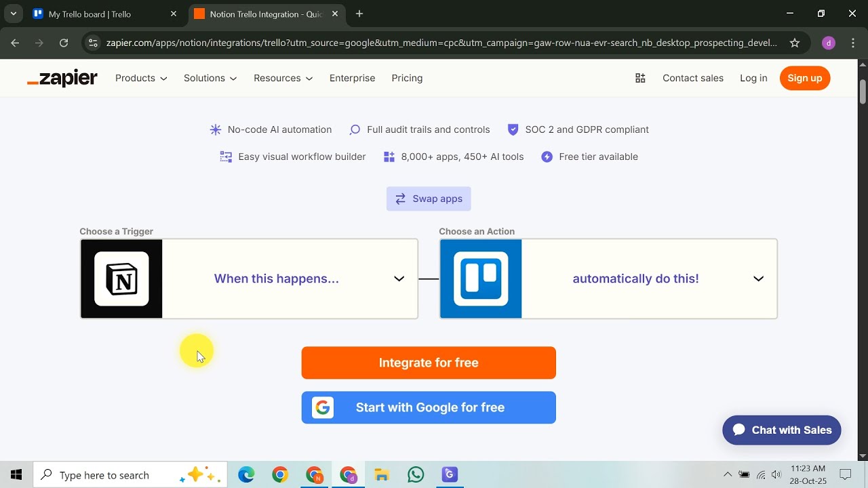The width and height of the screenshot is (868, 488).
Task: Click the page's vertical scrollbar thumb
Action: (x=863, y=91)
